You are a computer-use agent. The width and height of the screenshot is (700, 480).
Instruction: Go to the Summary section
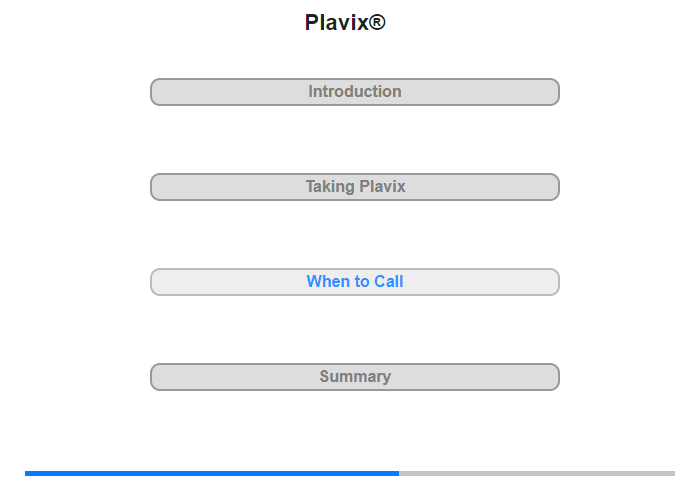(x=354, y=377)
